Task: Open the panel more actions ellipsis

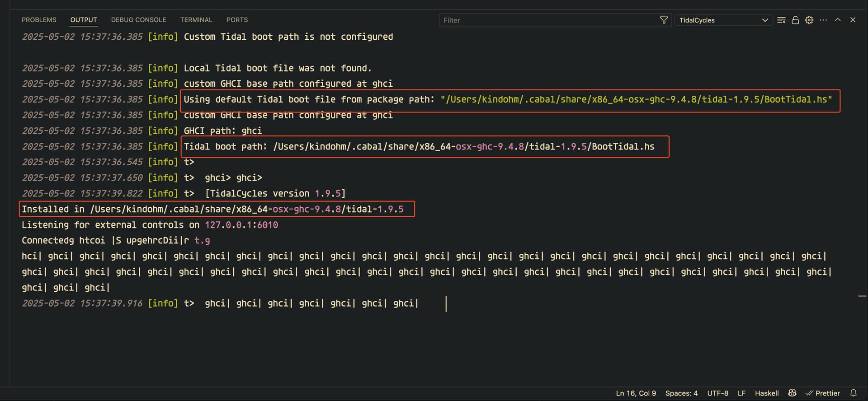Action: tap(823, 20)
